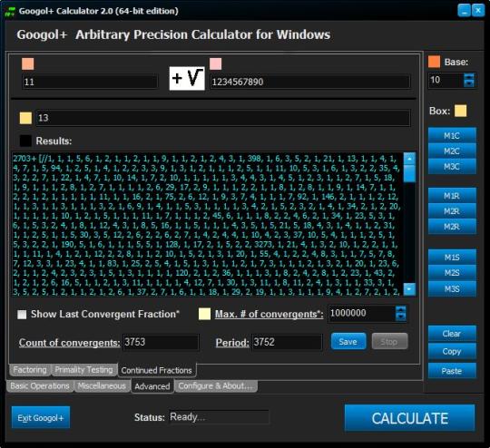Viewport: 490px width, 448px height.
Task: Select the Continued Fractions tab
Action: [157, 370]
